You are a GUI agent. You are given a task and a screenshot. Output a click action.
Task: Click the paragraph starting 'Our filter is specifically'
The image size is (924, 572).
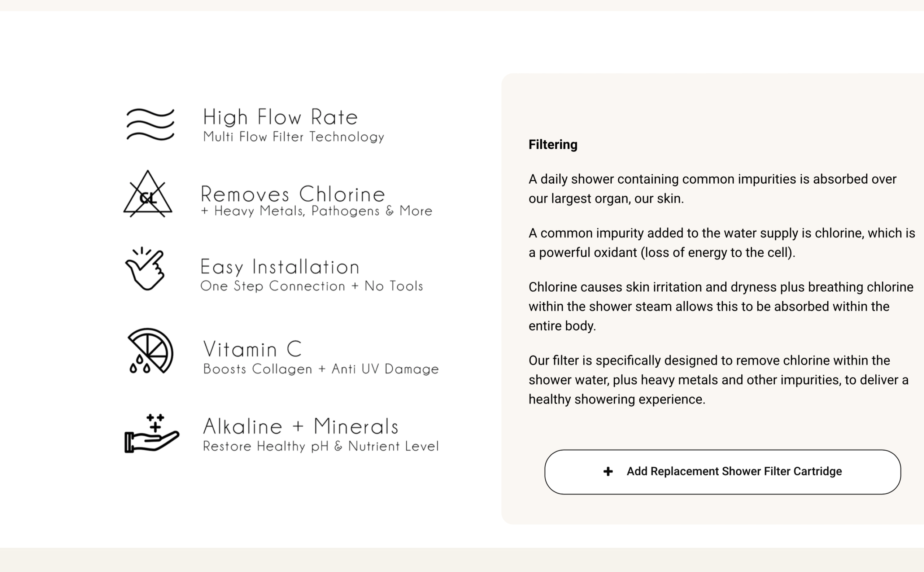click(x=718, y=380)
